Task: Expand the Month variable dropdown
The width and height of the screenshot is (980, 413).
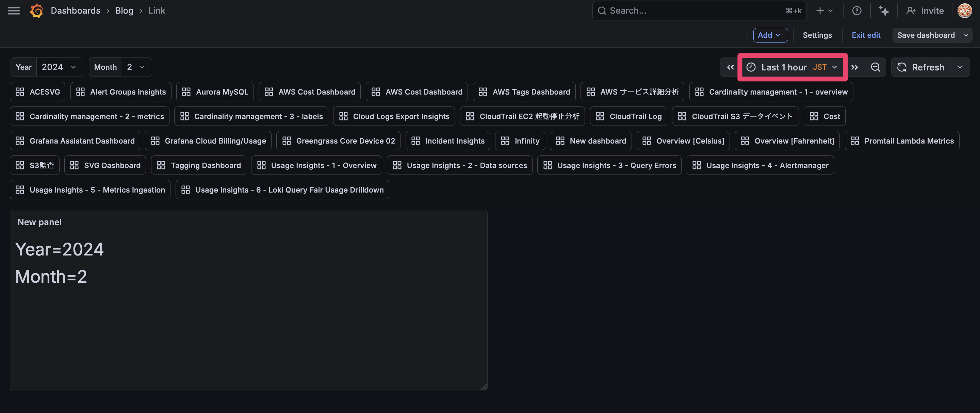Action: (136, 67)
